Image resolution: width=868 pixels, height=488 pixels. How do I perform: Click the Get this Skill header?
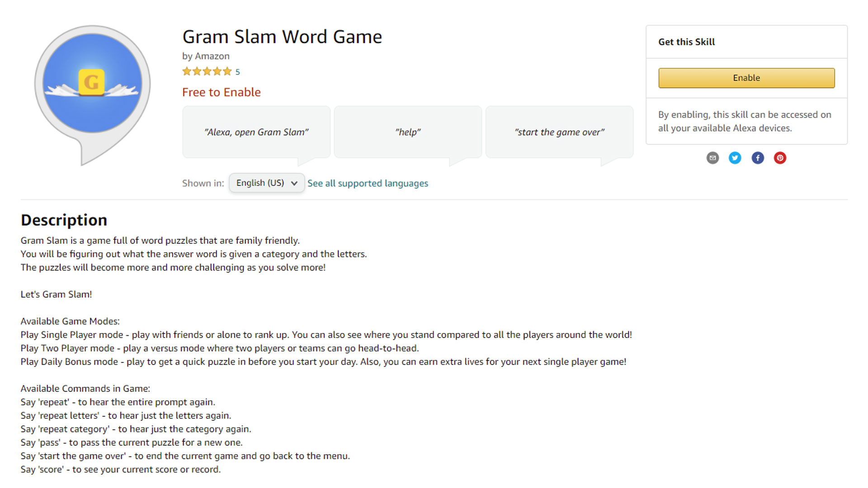[686, 42]
